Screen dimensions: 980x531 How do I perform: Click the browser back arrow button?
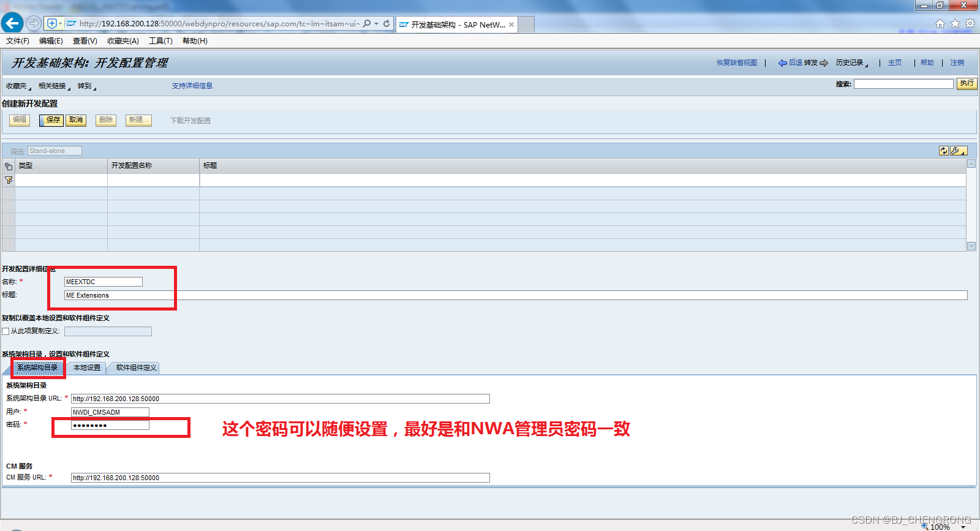click(x=12, y=23)
